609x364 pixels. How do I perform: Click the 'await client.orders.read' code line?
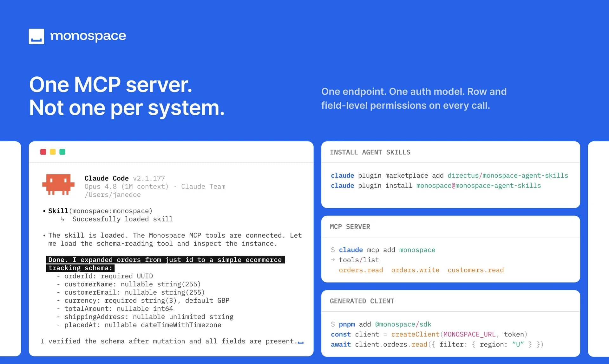(x=437, y=345)
